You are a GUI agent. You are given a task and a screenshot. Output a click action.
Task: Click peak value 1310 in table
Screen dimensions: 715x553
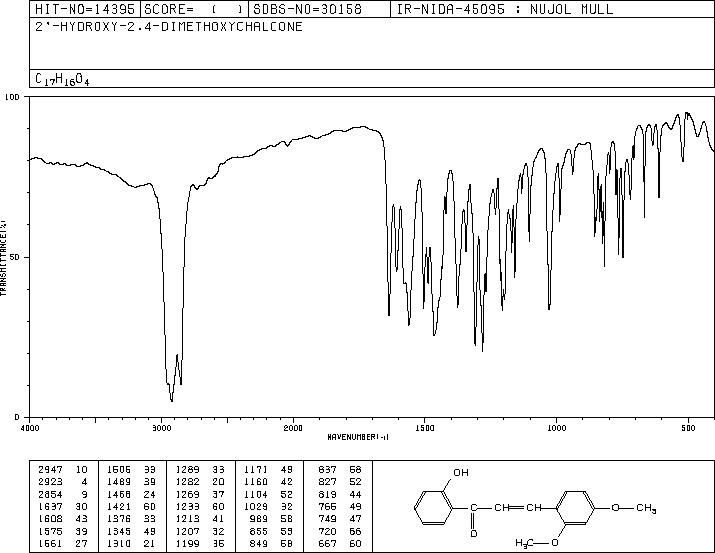click(x=119, y=543)
